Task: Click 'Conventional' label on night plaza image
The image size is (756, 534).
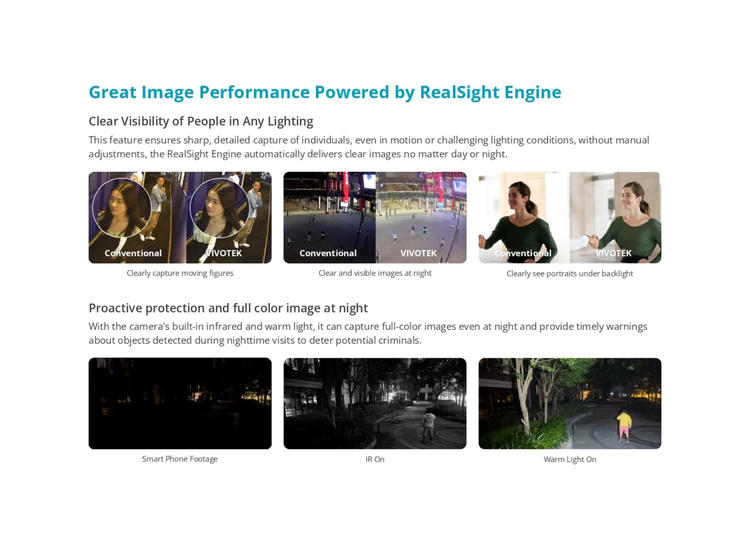Action: 328,253
